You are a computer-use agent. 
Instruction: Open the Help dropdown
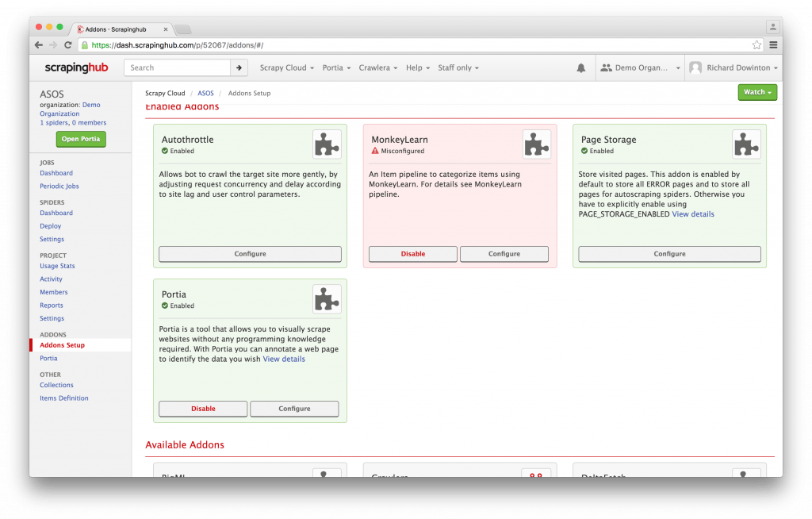click(418, 68)
